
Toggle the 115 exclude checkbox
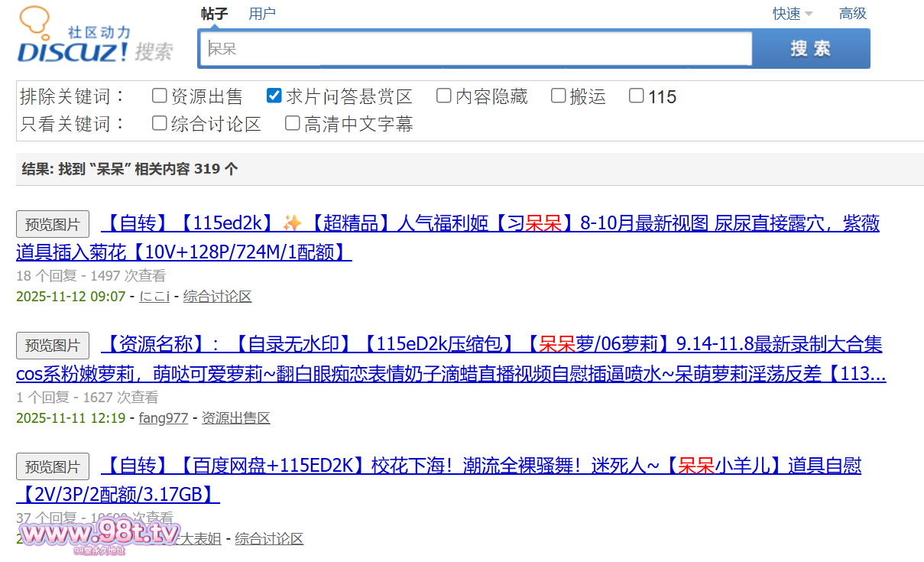pyautogui.click(x=636, y=96)
